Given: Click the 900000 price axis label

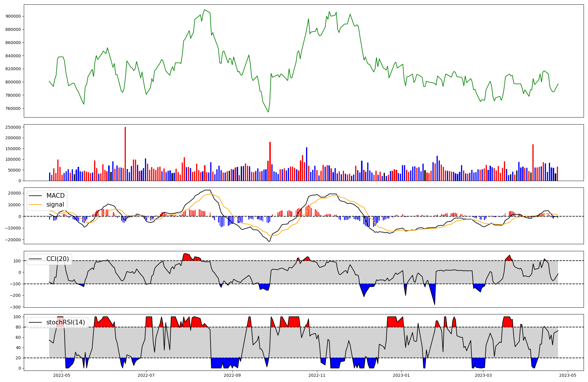Looking at the screenshot, I should click(x=13, y=16).
